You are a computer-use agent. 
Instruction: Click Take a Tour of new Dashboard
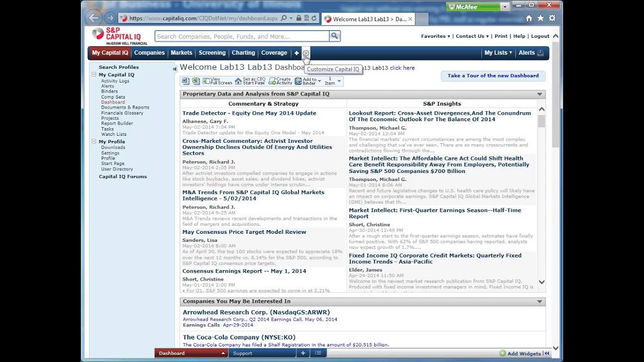[493, 76]
